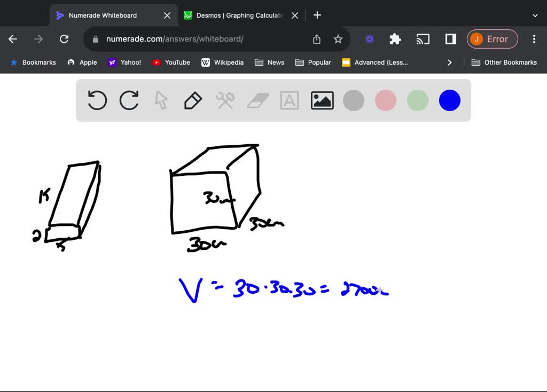Switch to Desmos Graphing Calculator tab
Image resolution: width=547 pixels, height=392 pixels.
click(235, 15)
